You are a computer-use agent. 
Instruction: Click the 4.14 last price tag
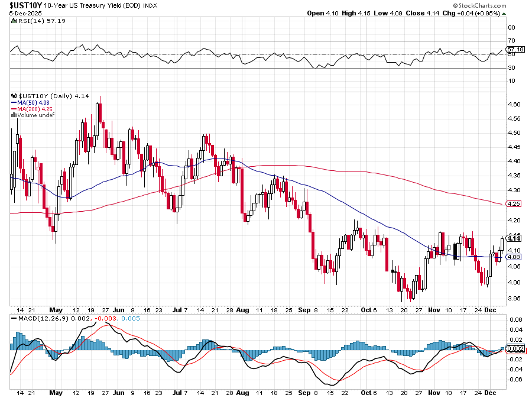tap(514, 238)
